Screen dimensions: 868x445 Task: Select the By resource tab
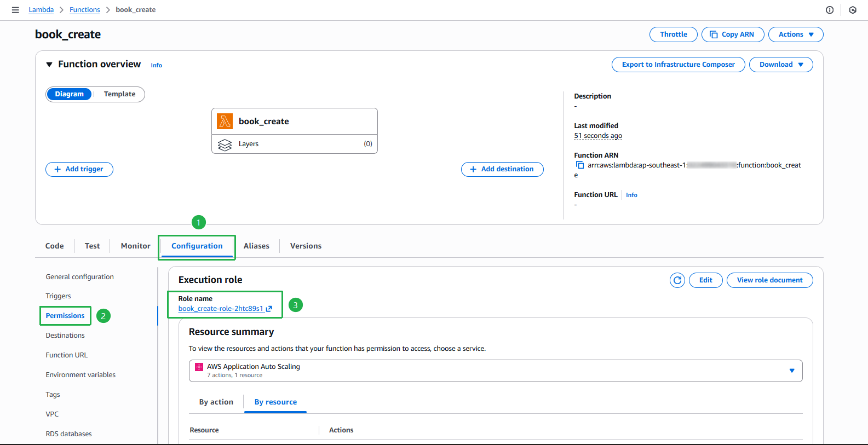(x=275, y=402)
